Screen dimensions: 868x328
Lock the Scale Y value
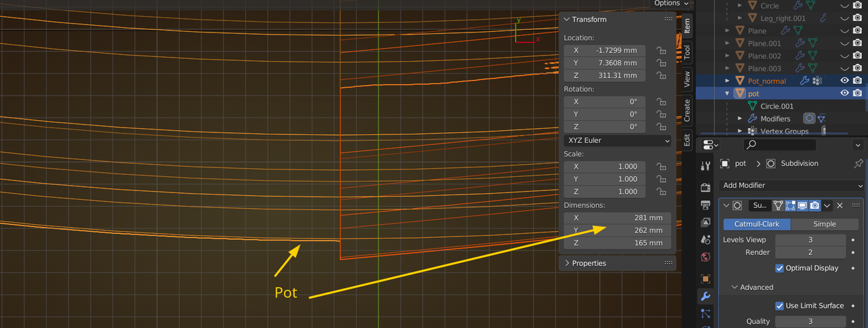point(660,179)
